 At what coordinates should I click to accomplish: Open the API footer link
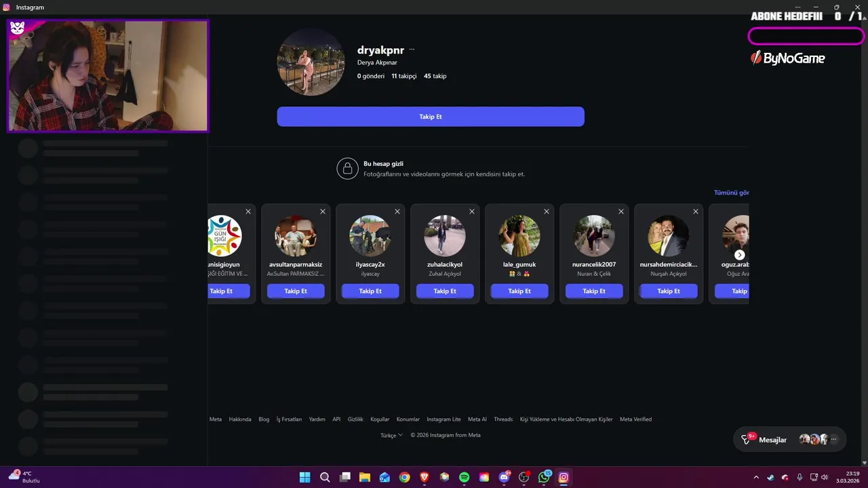click(336, 419)
